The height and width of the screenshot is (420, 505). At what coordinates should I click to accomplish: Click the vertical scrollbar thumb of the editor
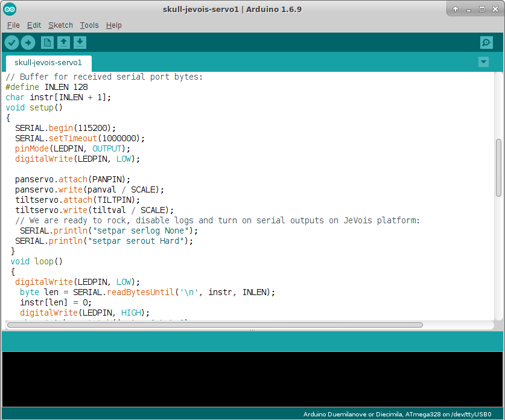[498, 168]
